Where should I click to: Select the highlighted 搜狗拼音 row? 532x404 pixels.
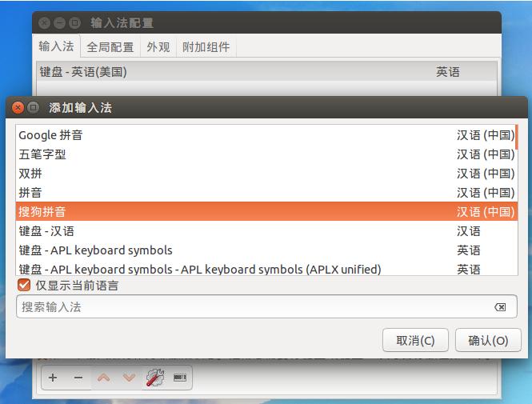pyautogui.click(x=266, y=212)
